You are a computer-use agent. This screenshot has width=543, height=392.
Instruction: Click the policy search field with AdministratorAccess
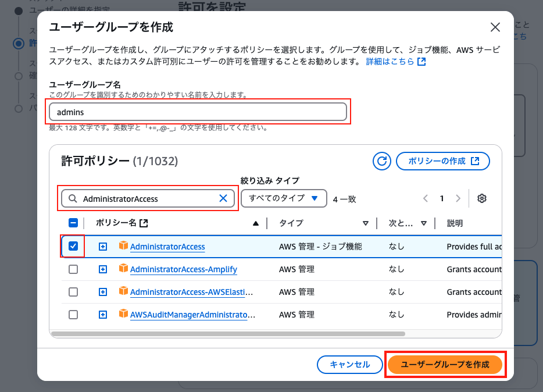point(148,198)
